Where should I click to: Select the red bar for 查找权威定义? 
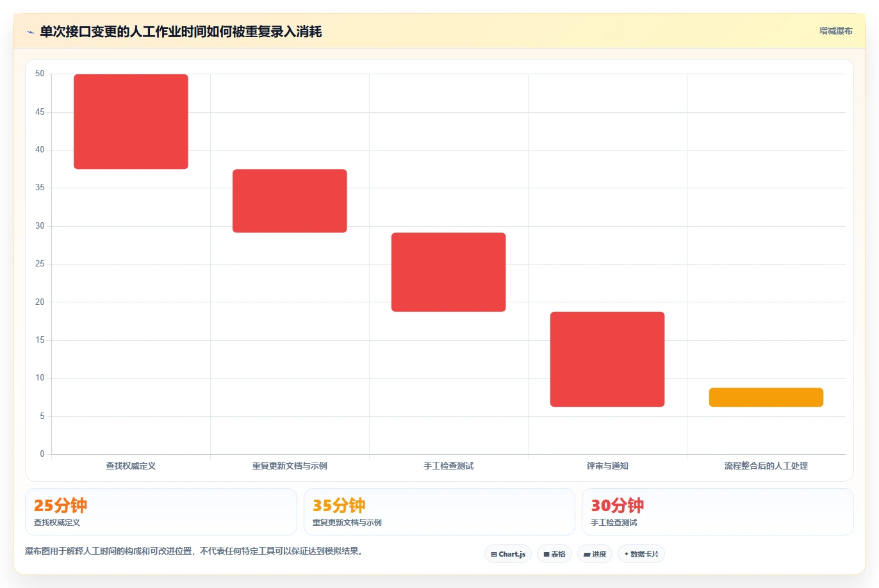coord(131,122)
